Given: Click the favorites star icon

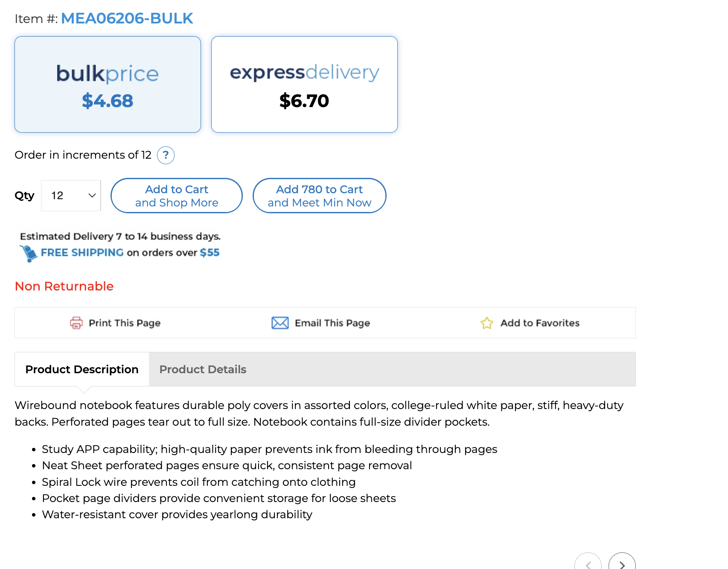Looking at the screenshot, I should point(486,323).
